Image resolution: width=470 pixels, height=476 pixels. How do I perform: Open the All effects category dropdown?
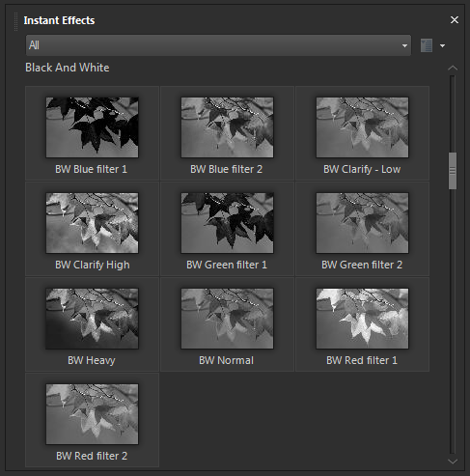218,45
